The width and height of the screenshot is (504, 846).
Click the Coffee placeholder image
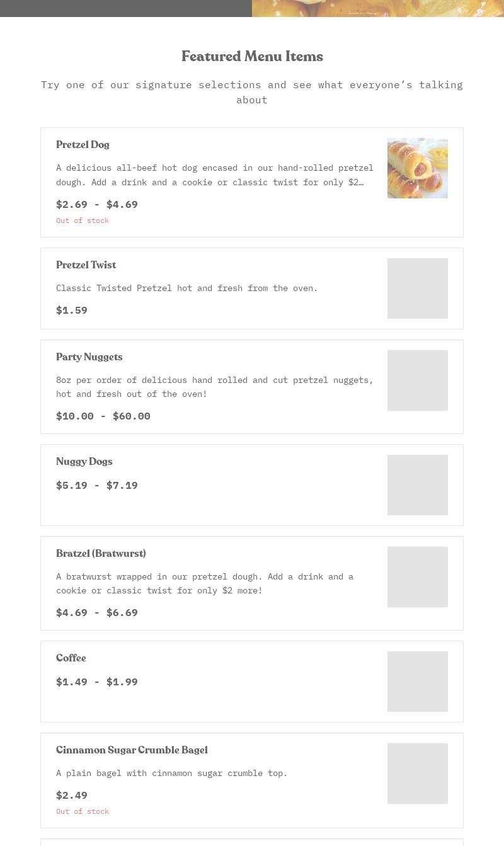(417, 682)
